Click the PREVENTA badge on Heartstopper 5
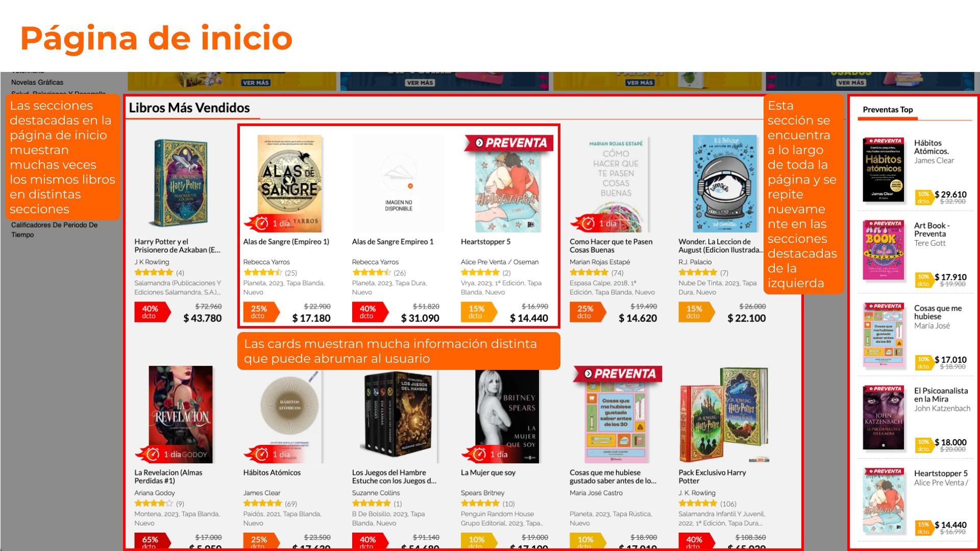This screenshot has height=551, width=980. click(x=508, y=143)
